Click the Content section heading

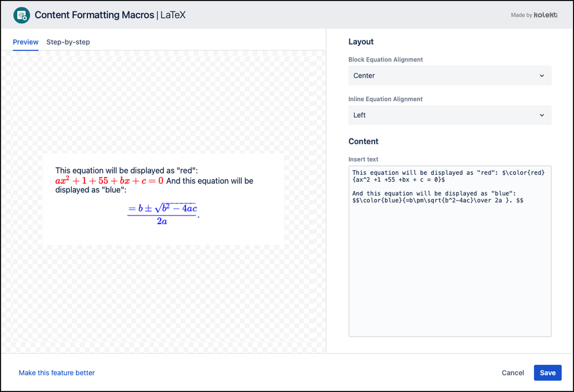pos(364,141)
